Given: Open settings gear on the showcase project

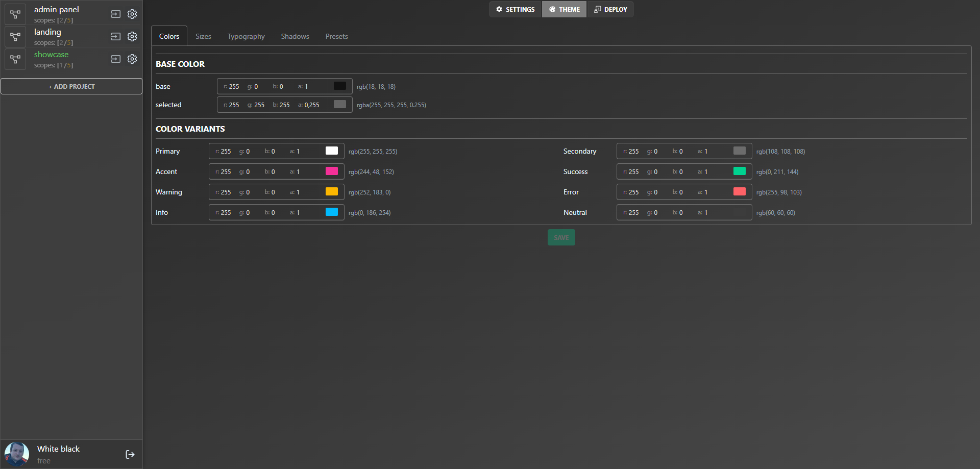Looking at the screenshot, I should click(132, 59).
